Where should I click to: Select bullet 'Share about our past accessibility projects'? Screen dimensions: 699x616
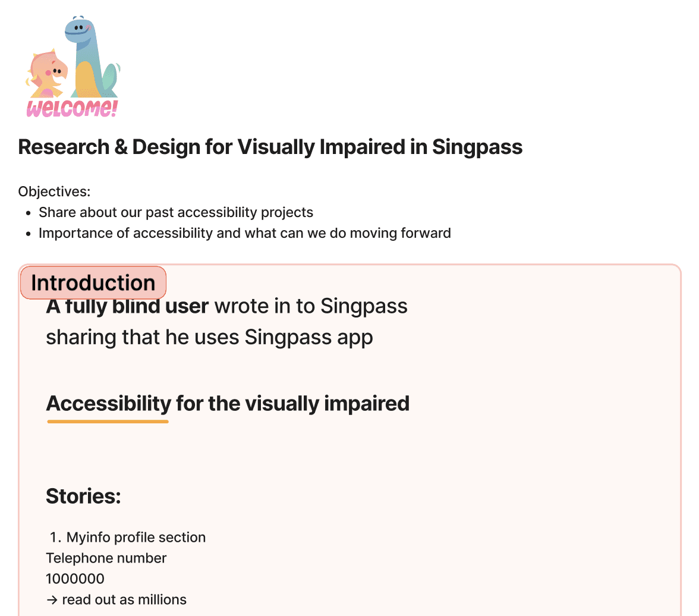coord(176,212)
